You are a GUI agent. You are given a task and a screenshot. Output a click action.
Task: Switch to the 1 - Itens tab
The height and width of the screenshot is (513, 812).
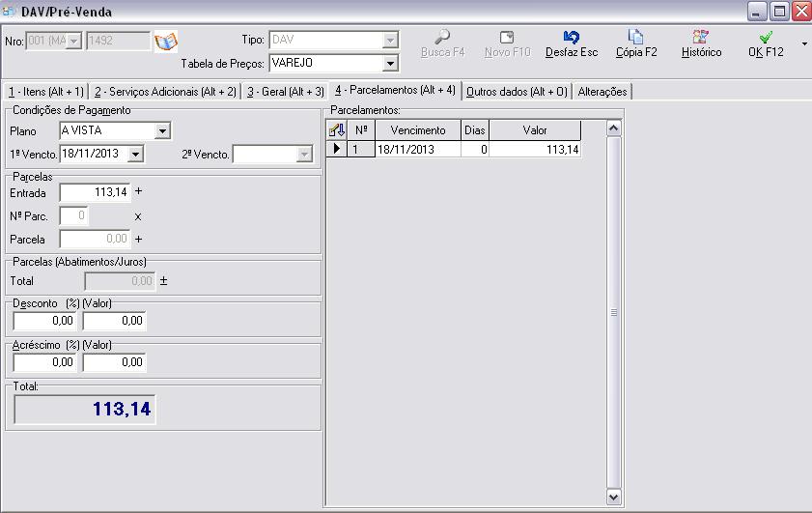[x=45, y=92]
